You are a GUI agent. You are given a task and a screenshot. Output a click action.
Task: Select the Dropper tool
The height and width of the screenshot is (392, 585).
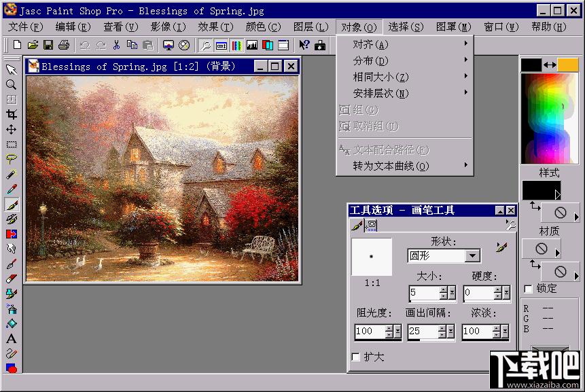click(x=11, y=189)
